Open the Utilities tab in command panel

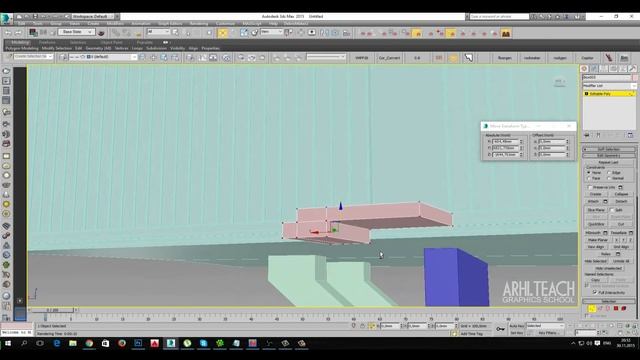click(x=632, y=69)
